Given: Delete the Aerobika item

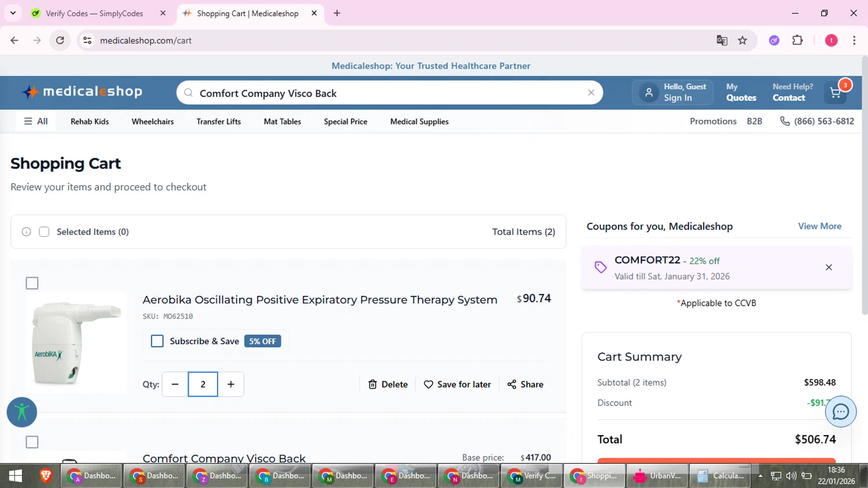Looking at the screenshot, I should (x=388, y=384).
